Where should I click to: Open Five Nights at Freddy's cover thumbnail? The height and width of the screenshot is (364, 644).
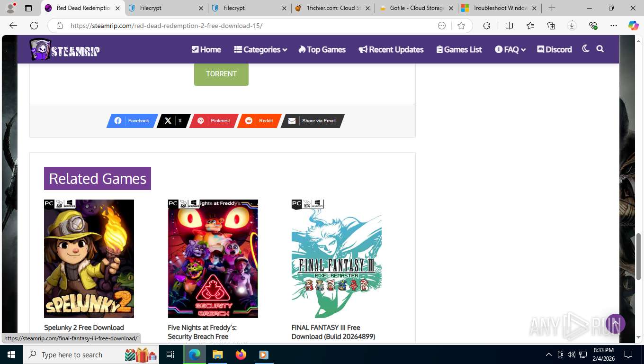tap(213, 259)
